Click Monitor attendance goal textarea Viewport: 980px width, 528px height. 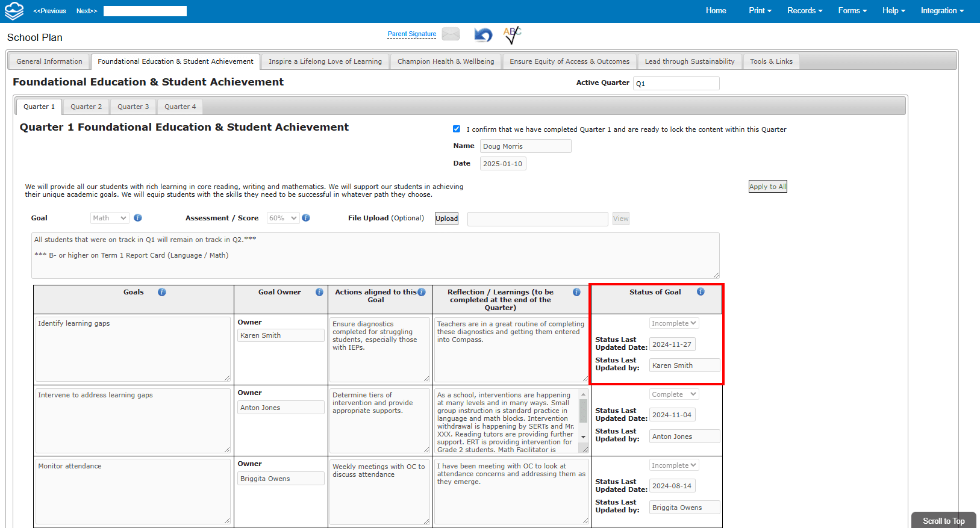click(x=133, y=491)
